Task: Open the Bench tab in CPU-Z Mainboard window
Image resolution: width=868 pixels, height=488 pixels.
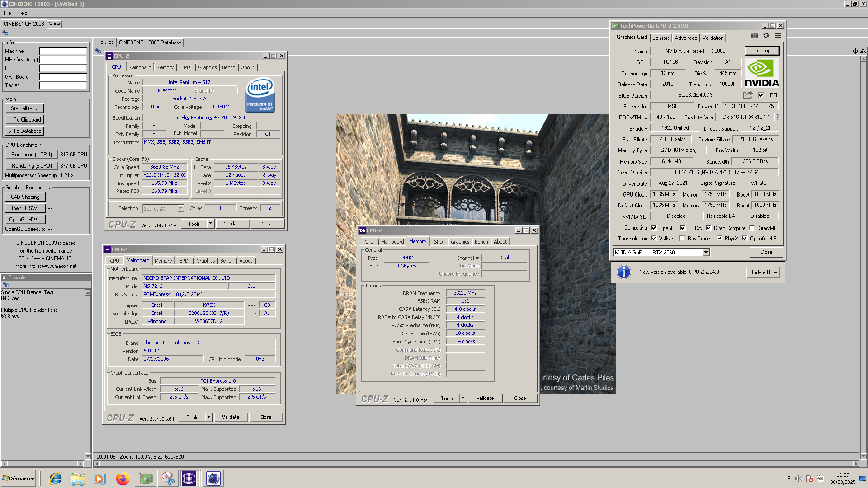Action: click(x=226, y=261)
